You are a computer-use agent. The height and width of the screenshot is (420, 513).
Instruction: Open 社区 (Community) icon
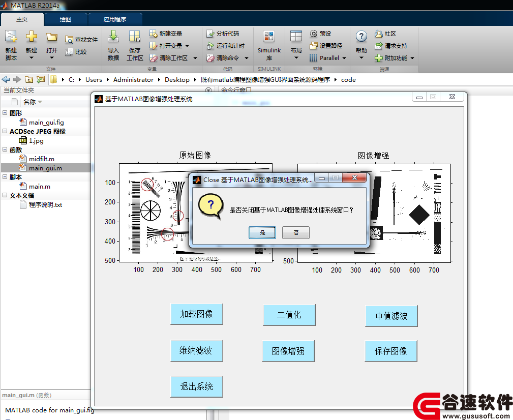click(x=379, y=34)
